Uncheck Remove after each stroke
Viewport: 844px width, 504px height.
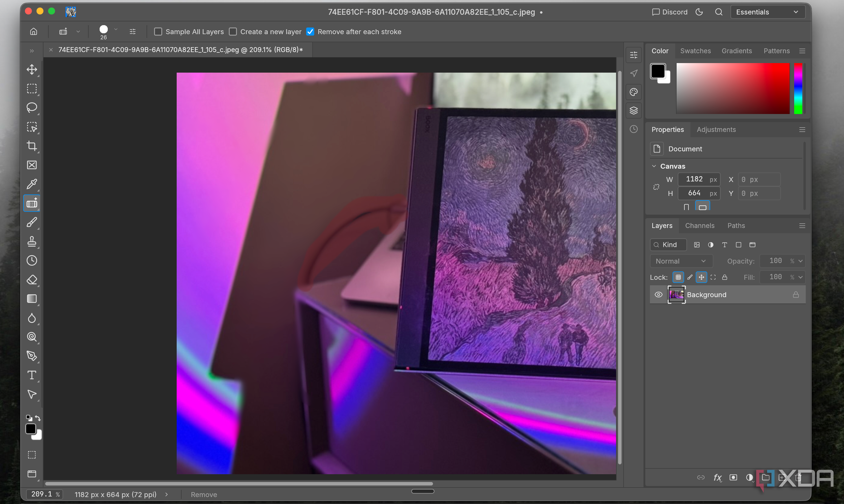310,32
